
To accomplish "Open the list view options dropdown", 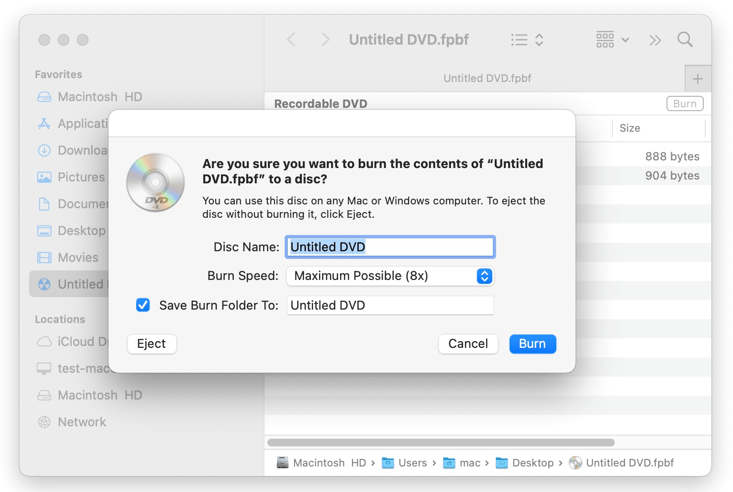I will coord(527,40).
